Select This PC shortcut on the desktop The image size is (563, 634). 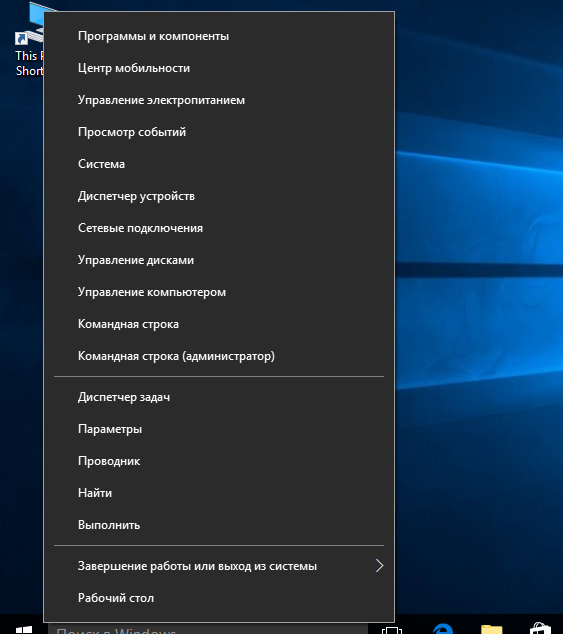(x=28, y=38)
